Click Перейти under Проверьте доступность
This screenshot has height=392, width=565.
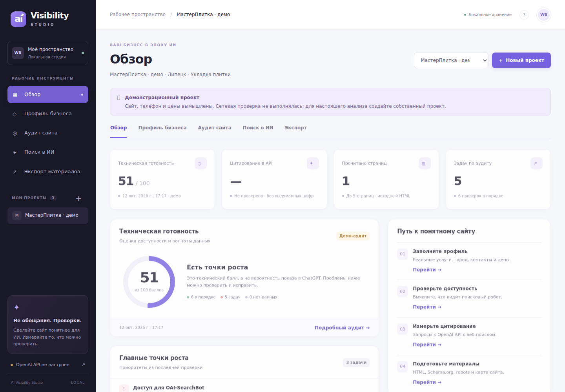[427, 307]
